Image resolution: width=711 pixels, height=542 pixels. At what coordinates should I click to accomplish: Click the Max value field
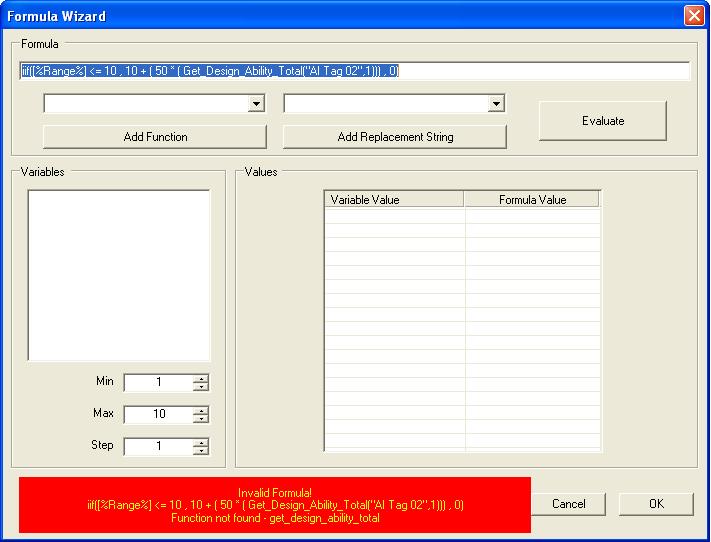[x=158, y=415]
